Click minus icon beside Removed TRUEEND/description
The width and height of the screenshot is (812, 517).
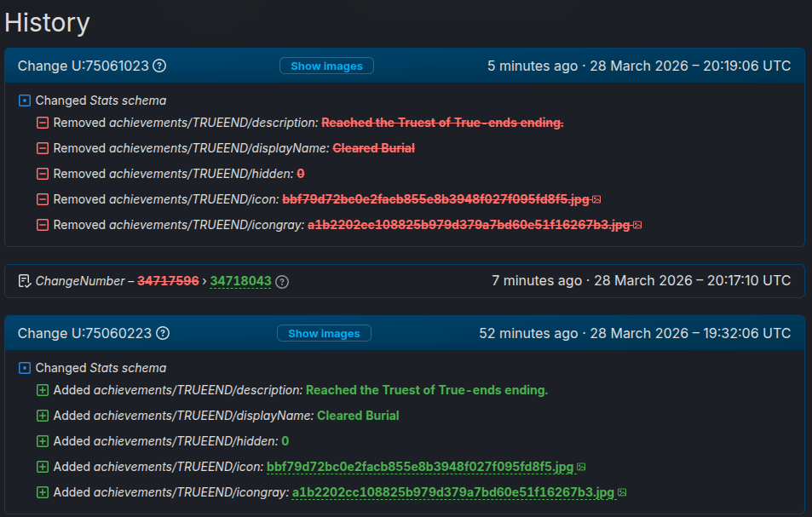point(43,123)
